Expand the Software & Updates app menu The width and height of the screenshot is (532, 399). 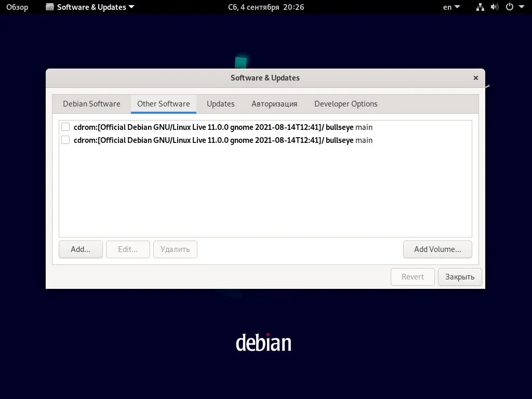(131, 7)
